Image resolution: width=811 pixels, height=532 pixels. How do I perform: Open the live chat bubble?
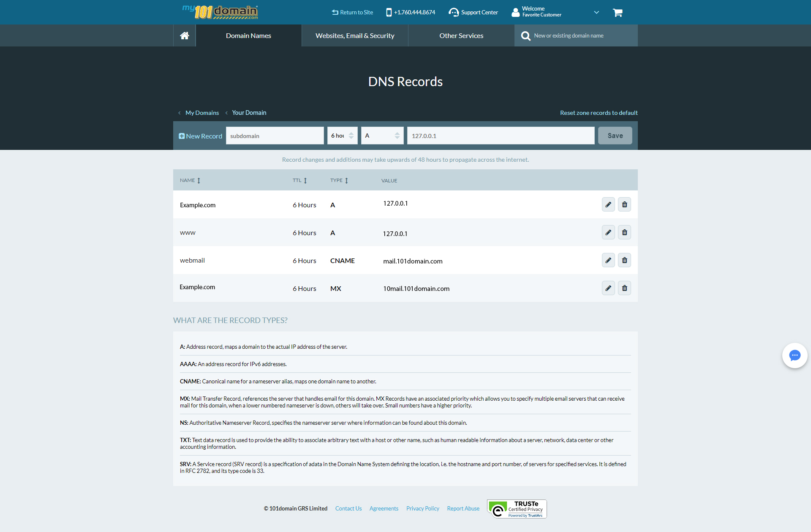(x=795, y=356)
